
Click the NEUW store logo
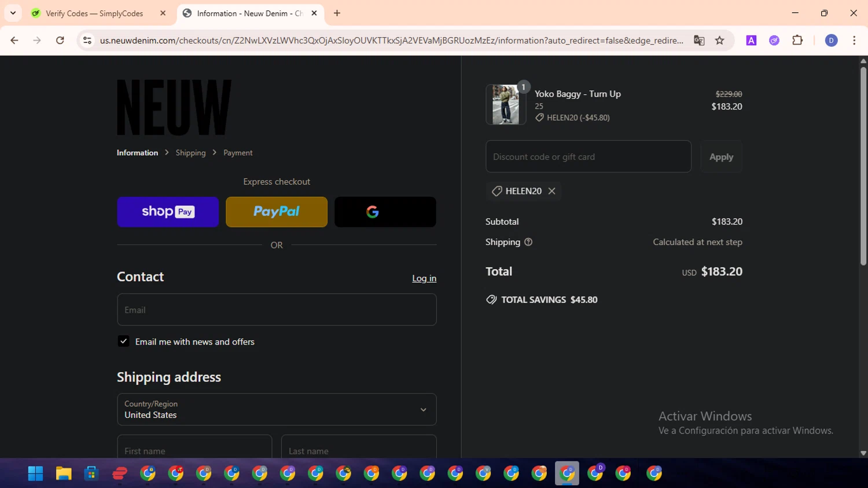click(174, 107)
